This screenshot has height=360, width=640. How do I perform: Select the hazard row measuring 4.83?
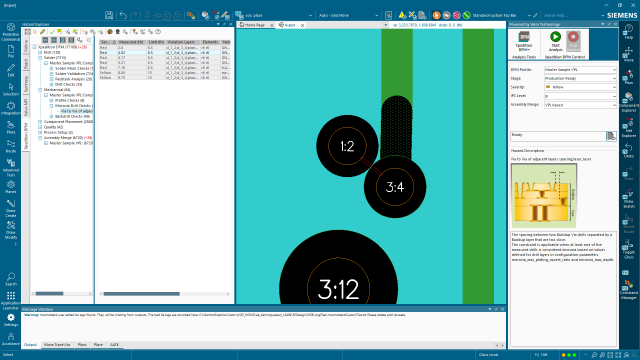pos(165,53)
